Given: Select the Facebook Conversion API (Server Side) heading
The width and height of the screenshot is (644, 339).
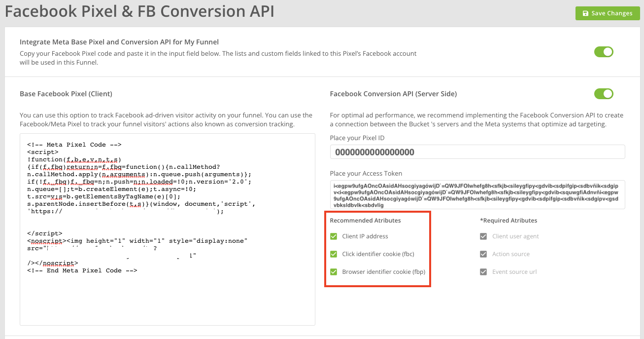Looking at the screenshot, I should click(393, 94).
